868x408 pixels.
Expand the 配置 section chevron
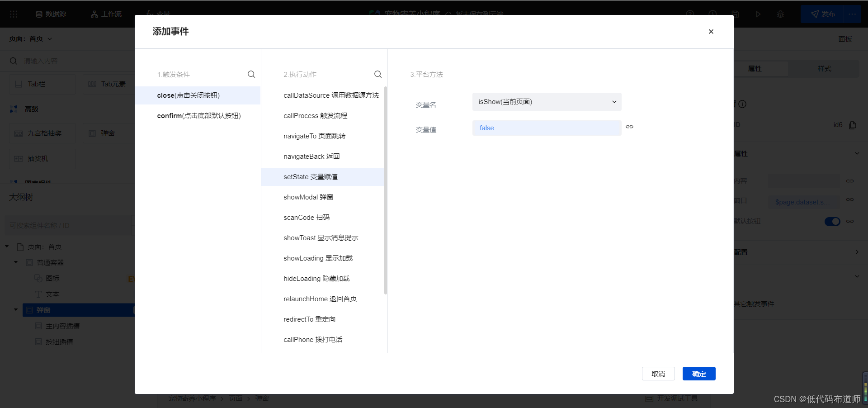point(857,252)
